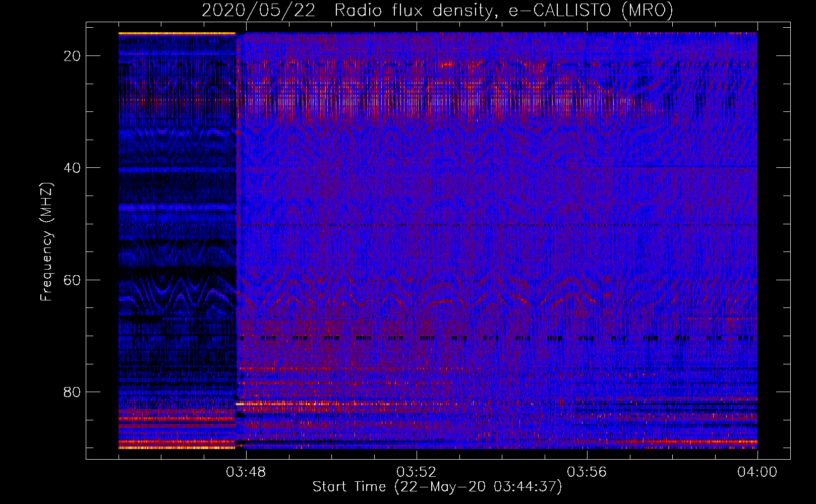This screenshot has height=504, width=816.
Task: Click the frequency tick label "20"
Action: click(x=73, y=56)
